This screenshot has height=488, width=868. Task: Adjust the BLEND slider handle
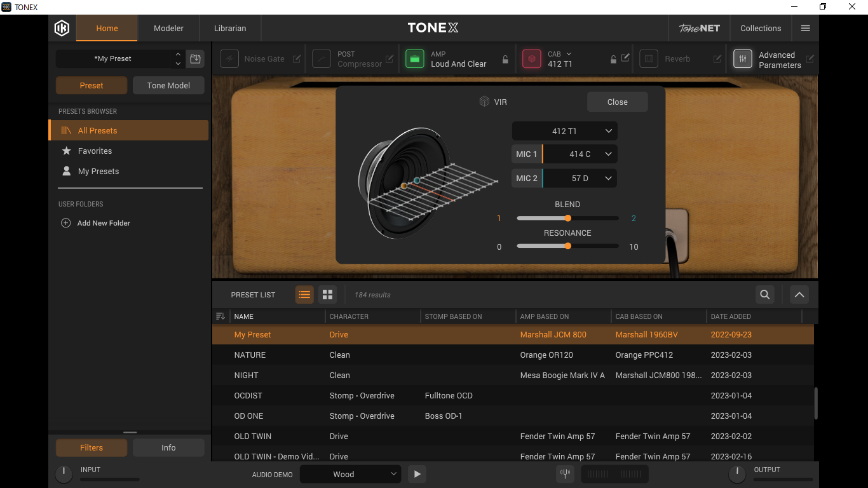(568, 218)
